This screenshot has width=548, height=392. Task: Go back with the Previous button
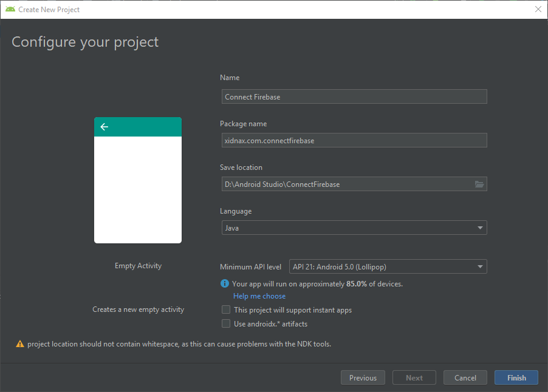click(x=363, y=377)
